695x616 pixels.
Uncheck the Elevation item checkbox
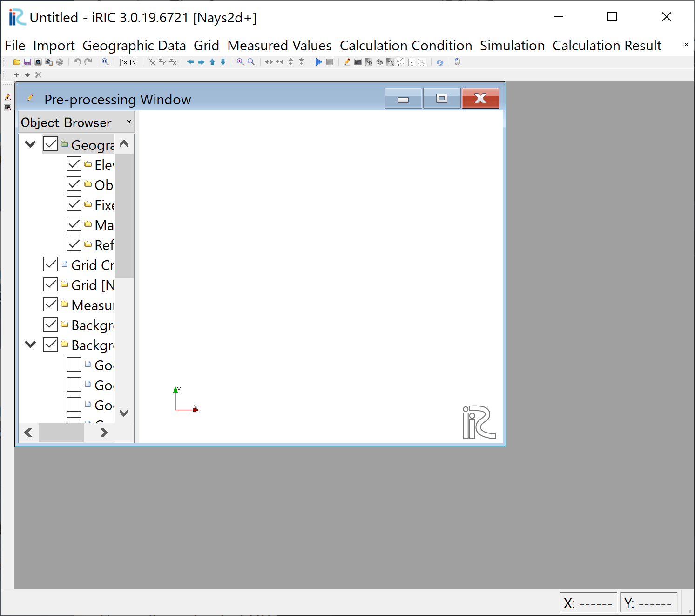[74, 164]
